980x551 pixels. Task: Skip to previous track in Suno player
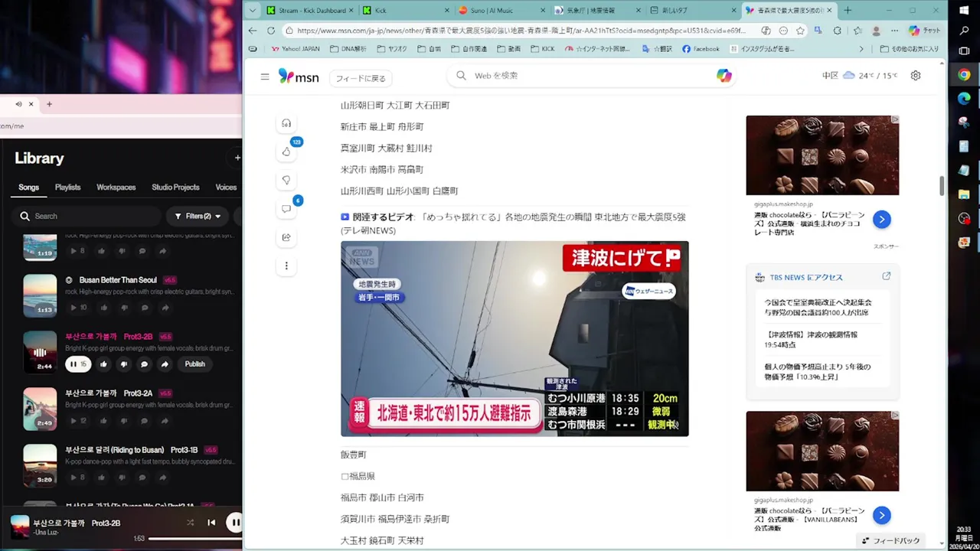click(x=211, y=523)
